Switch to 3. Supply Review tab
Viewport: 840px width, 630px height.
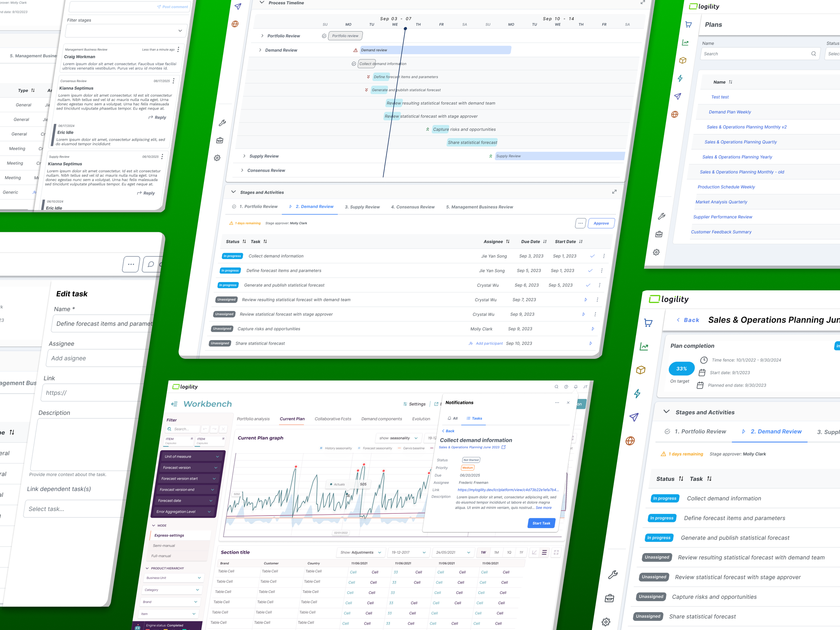tap(362, 207)
